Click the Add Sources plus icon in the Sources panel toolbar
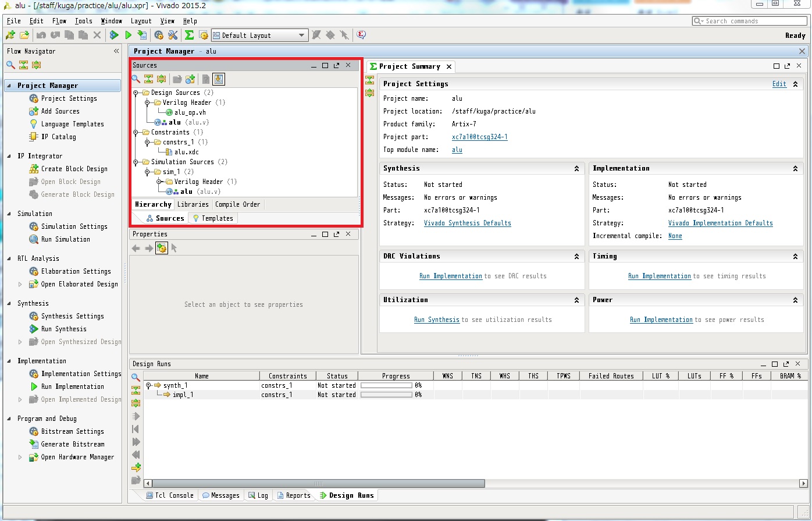The image size is (812, 521). point(190,79)
